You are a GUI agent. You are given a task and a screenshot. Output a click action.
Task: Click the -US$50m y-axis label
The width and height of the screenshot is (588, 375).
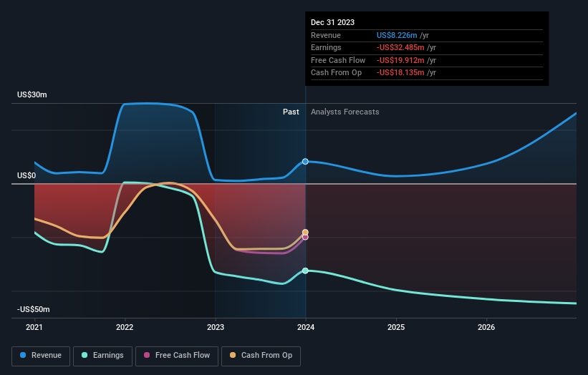coord(33,309)
